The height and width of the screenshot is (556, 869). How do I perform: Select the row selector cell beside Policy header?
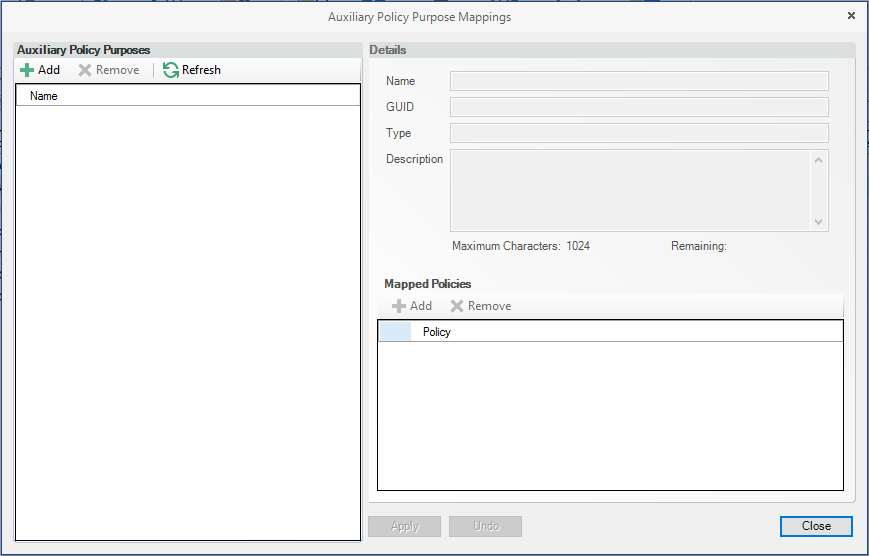tap(395, 331)
